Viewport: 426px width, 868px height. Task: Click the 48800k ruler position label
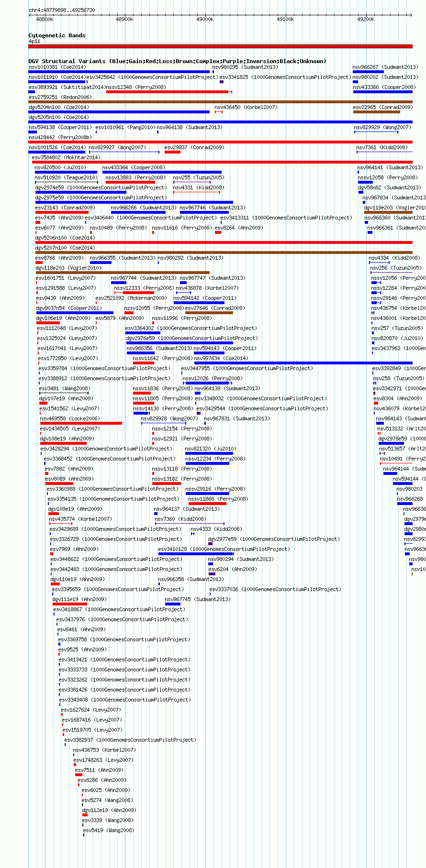pyautogui.click(x=45, y=19)
